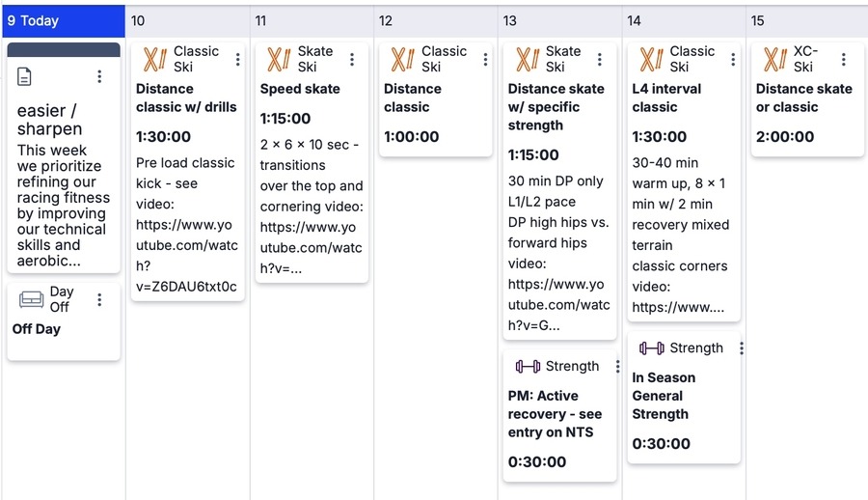
Task: Open the kebab menu on Off Day card
Action: tap(99, 300)
